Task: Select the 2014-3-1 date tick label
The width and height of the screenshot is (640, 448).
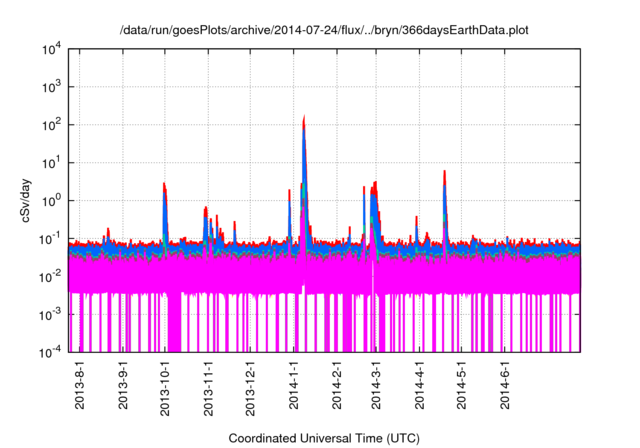Action: pos(377,384)
